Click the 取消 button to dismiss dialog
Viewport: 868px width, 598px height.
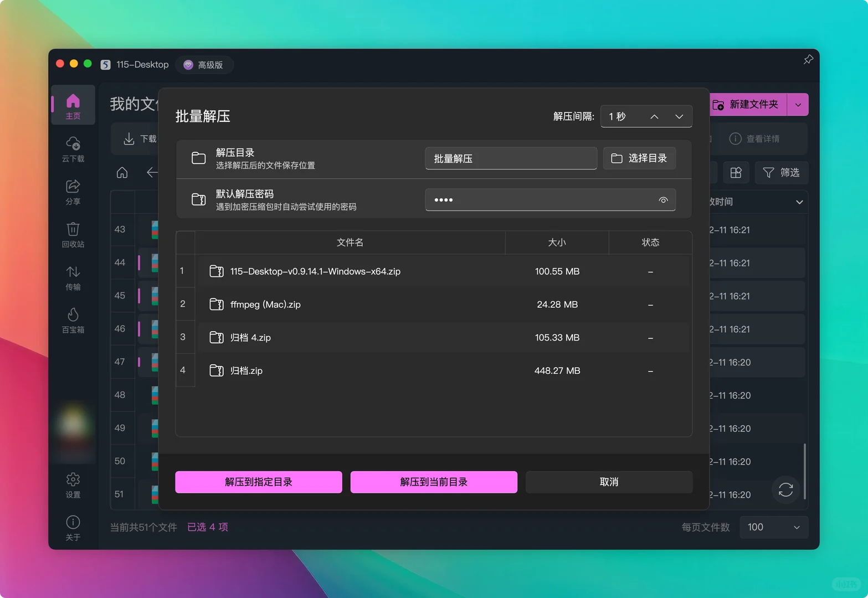point(608,482)
